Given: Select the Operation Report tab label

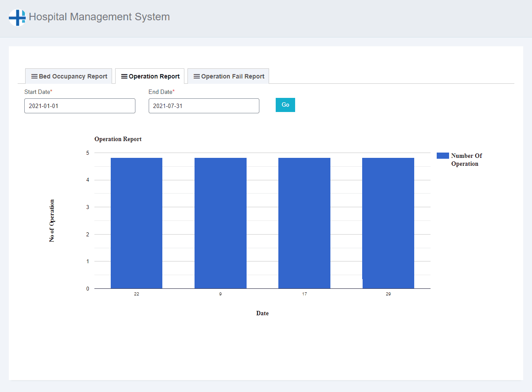Looking at the screenshot, I should point(154,76).
